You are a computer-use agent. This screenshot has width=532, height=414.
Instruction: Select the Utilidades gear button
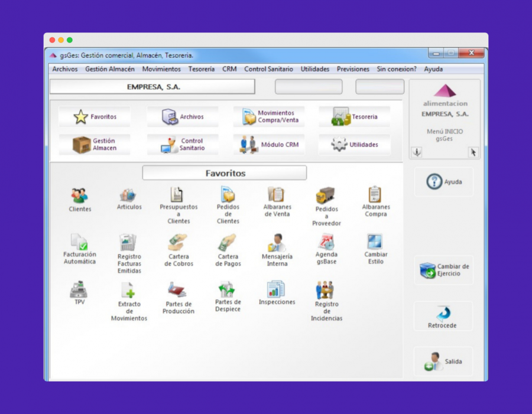(x=355, y=145)
